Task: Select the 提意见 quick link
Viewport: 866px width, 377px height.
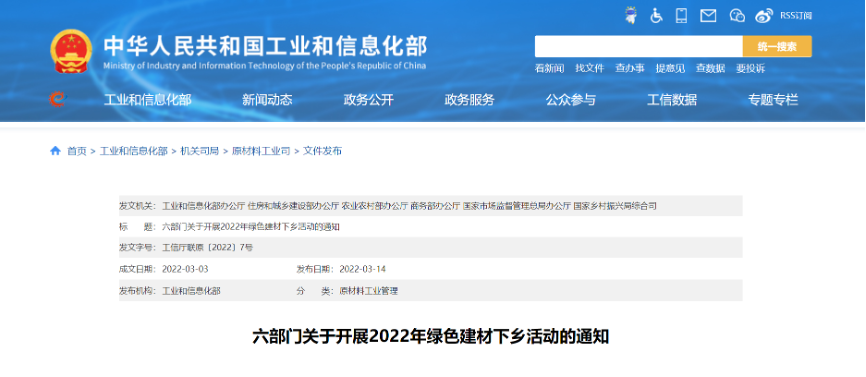Action: (x=670, y=68)
